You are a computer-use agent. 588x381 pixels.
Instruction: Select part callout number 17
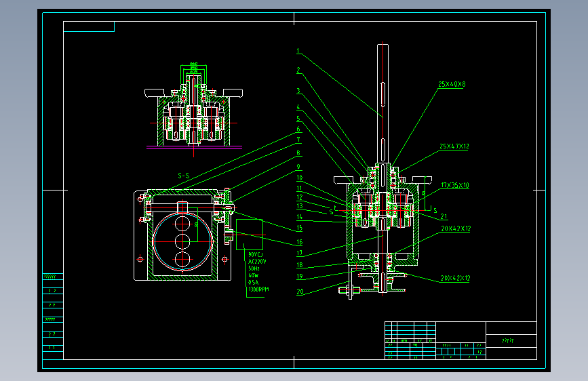point(300,253)
